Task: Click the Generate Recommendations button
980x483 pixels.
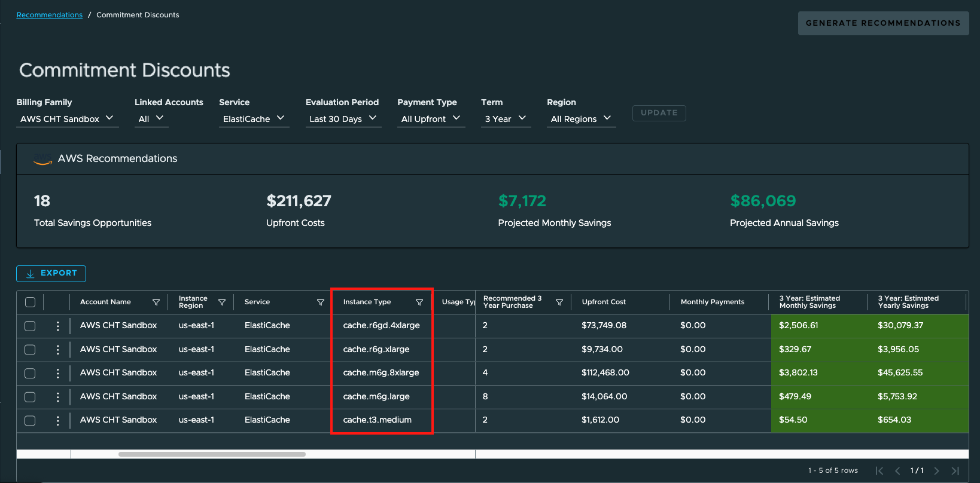Action: 883,23
